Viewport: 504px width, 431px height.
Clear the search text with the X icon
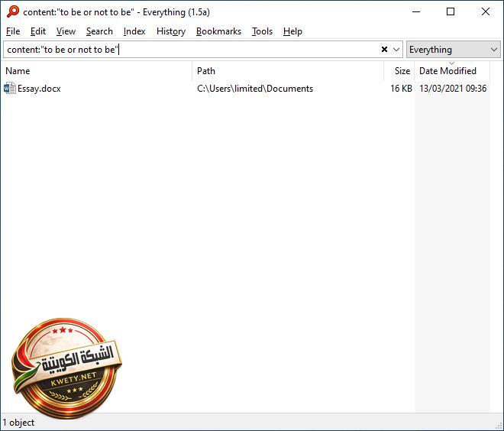[385, 50]
